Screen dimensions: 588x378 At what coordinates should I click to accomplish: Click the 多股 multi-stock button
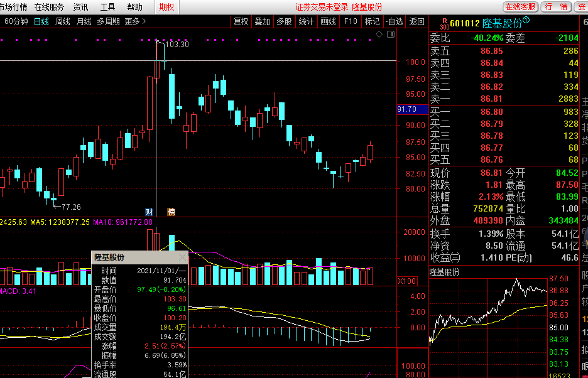[x=284, y=22]
